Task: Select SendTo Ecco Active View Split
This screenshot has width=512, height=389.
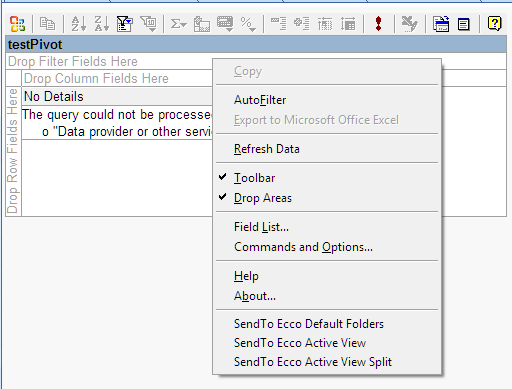Action: 327,362
